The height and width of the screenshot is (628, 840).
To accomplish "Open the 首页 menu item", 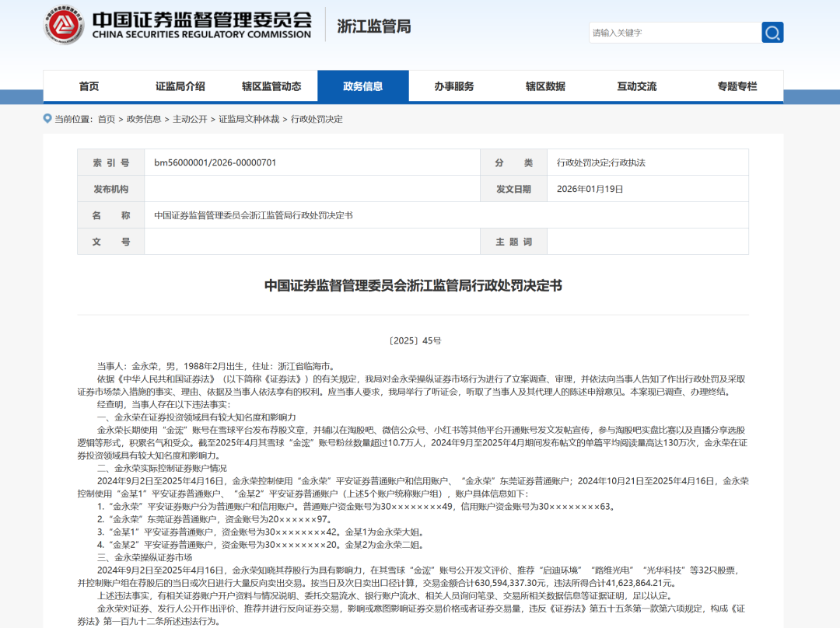I will (88, 86).
